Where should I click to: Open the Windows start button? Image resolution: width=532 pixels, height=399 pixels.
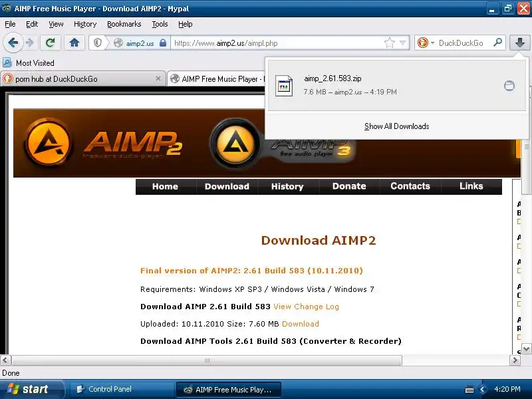pos(31,389)
